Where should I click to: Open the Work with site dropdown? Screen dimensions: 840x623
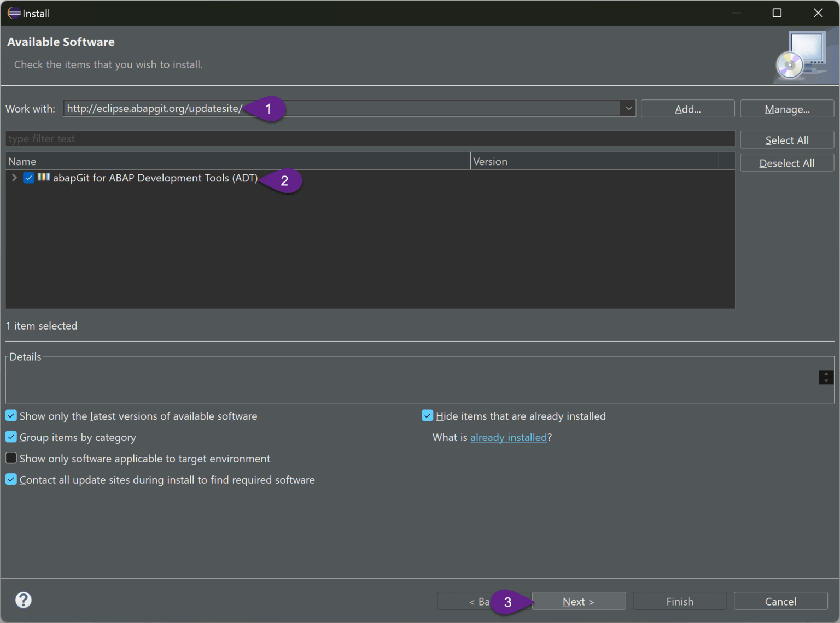628,108
